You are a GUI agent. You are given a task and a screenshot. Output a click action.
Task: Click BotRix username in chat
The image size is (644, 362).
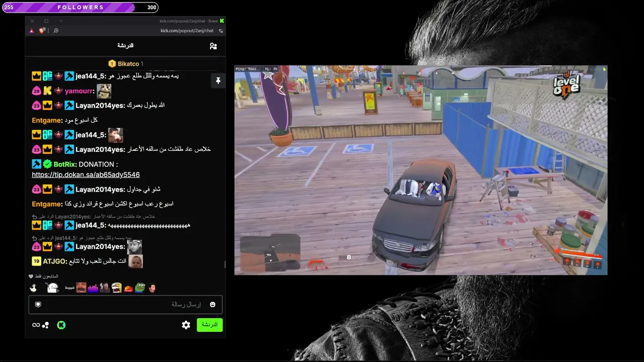pyautogui.click(x=64, y=164)
